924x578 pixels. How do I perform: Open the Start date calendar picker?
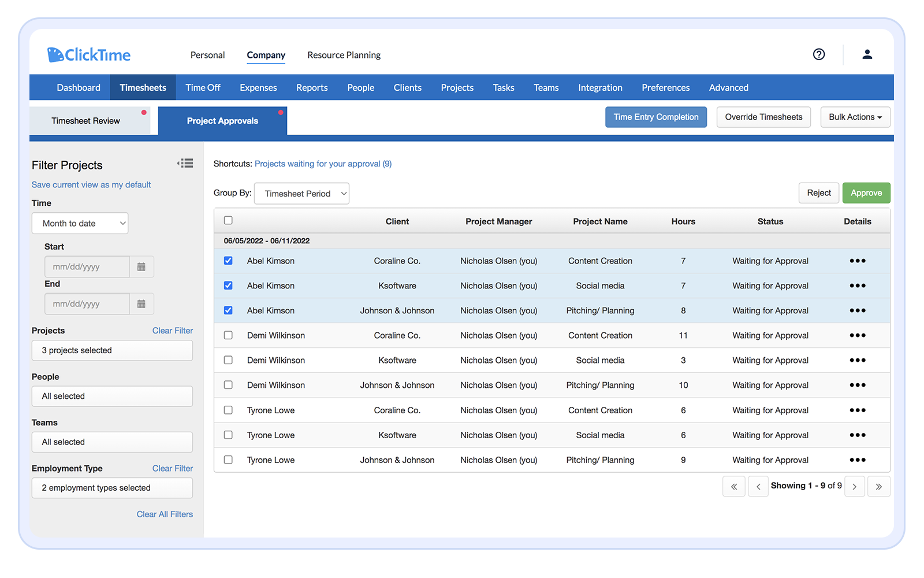tap(141, 267)
